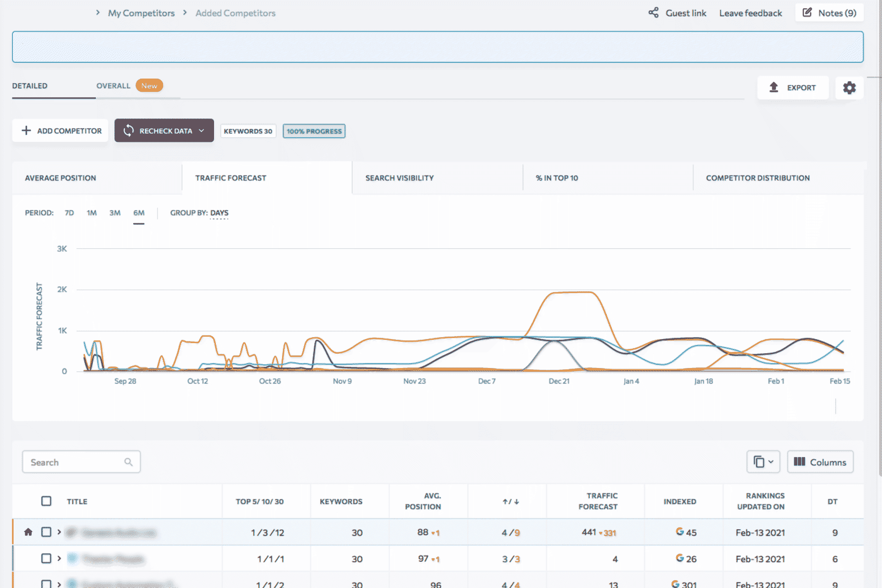Click the home icon in first row
The image size is (882, 588).
pos(28,532)
